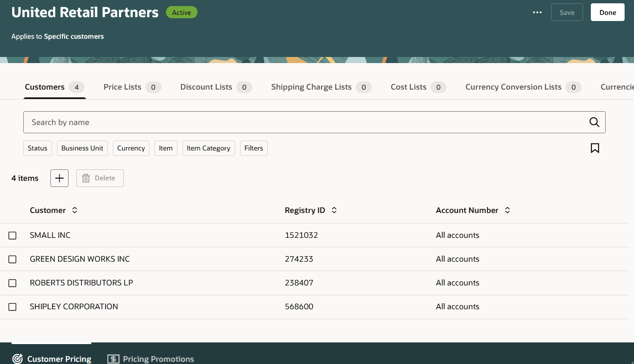Click Registry ID 274233

pyautogui.click(x=299, y=259)
